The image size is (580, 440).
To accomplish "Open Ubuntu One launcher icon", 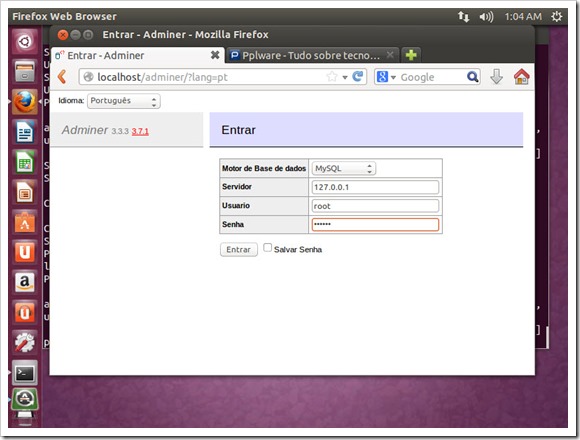I will pos(24,253).
